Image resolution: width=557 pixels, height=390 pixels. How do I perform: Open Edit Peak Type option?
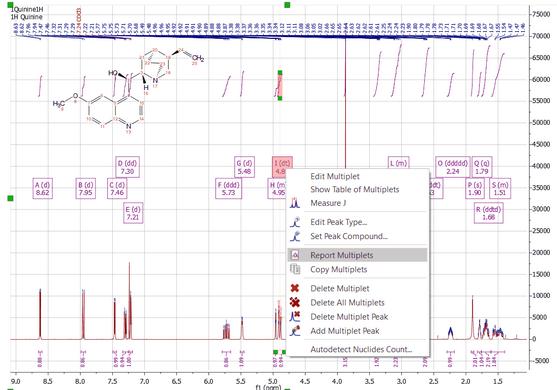(339, 222)
